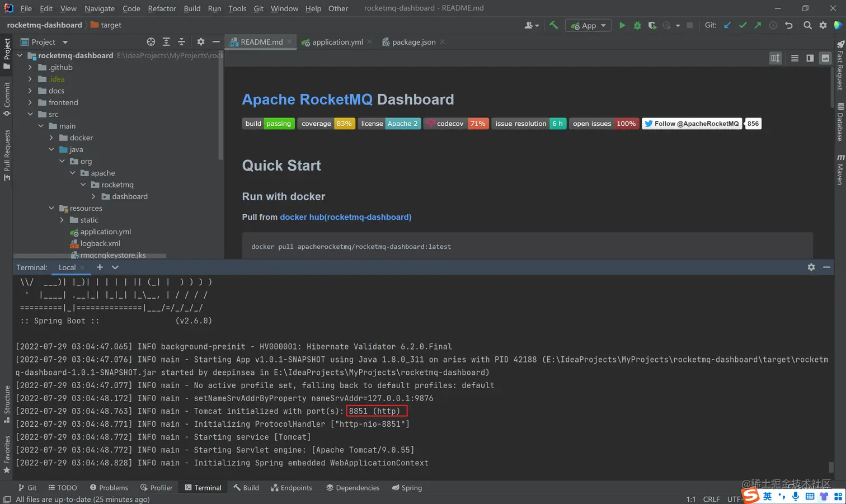
Task: Run the App configuration
Action: click(622, 25)
